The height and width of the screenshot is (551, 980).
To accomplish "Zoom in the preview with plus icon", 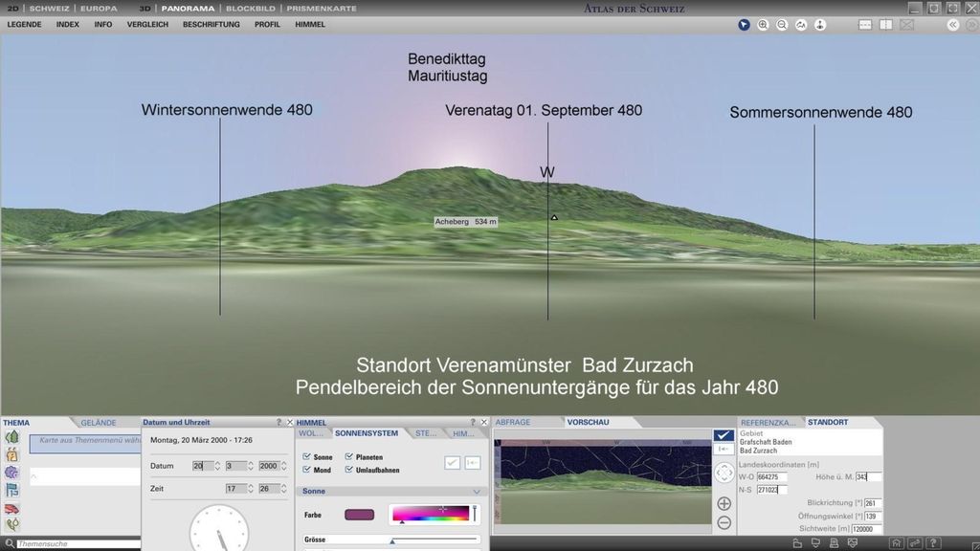I will click(x=724, y=503).
